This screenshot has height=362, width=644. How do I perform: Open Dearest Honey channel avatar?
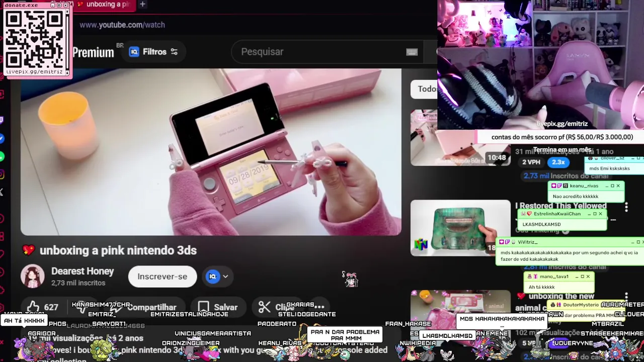(32, 276)
